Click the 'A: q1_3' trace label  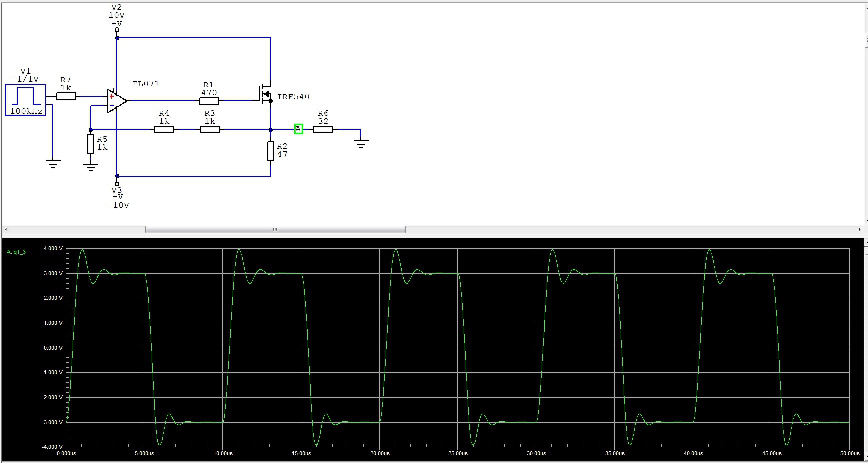click(16, 252)
